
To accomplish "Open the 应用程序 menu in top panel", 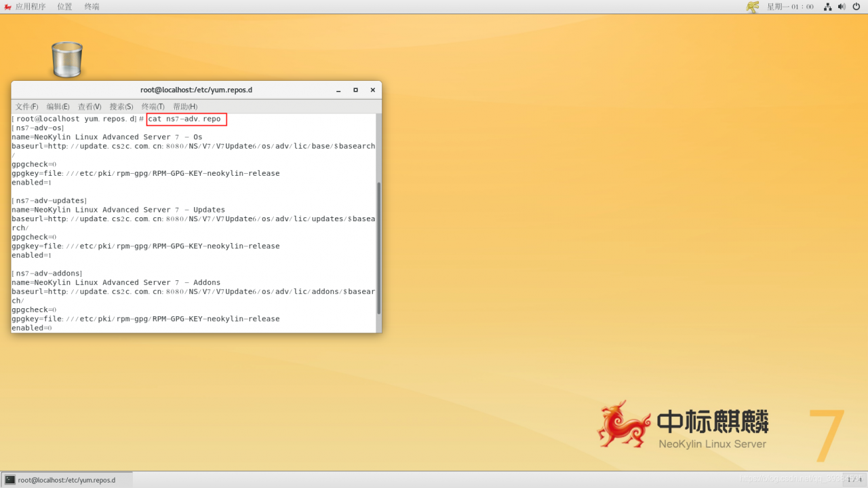I will coord(31,6).
